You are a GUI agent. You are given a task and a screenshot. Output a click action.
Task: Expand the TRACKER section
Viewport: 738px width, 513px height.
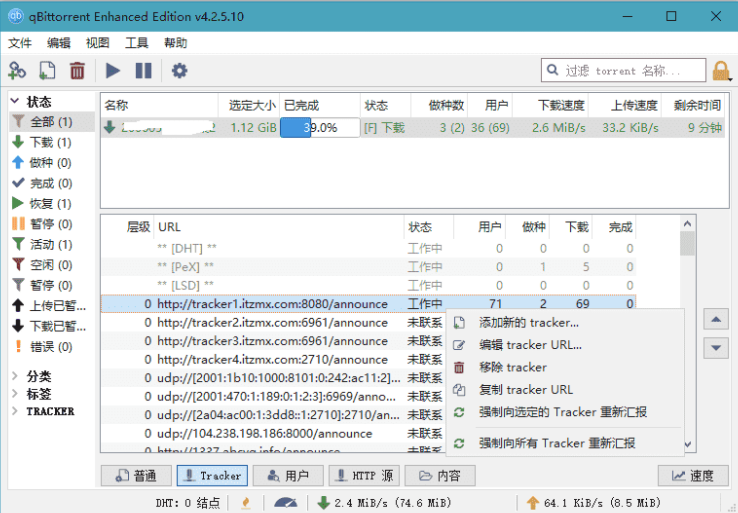(15, 411)
